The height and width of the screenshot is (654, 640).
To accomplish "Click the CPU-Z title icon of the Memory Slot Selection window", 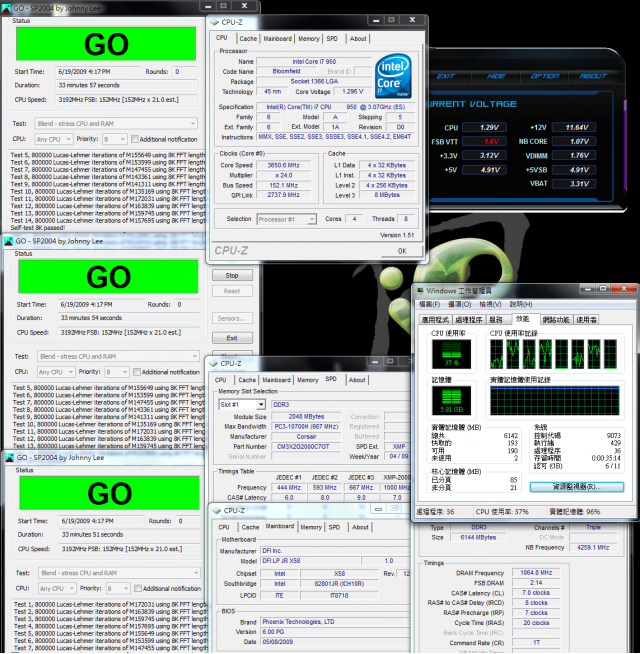I will coord(214,363).
